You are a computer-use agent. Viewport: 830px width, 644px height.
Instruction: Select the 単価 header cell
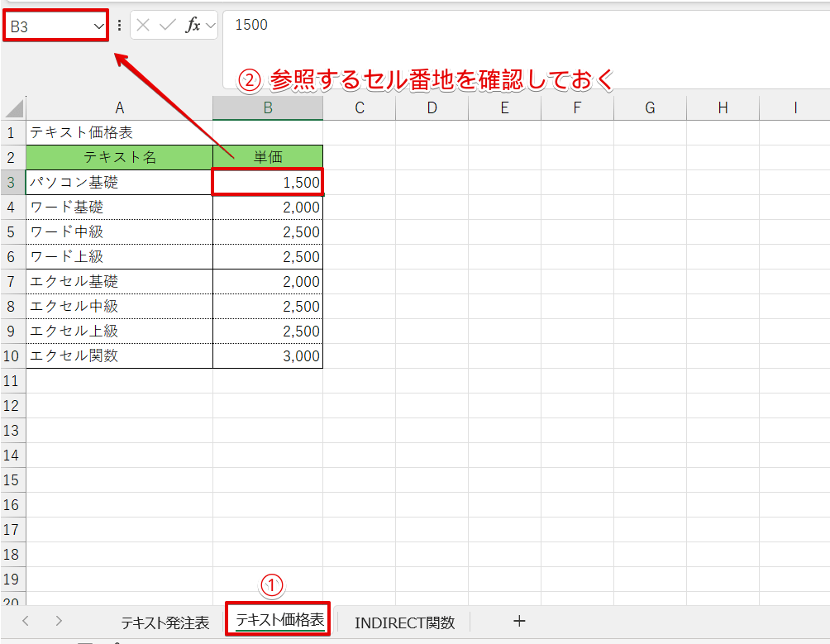click(268, 157)
